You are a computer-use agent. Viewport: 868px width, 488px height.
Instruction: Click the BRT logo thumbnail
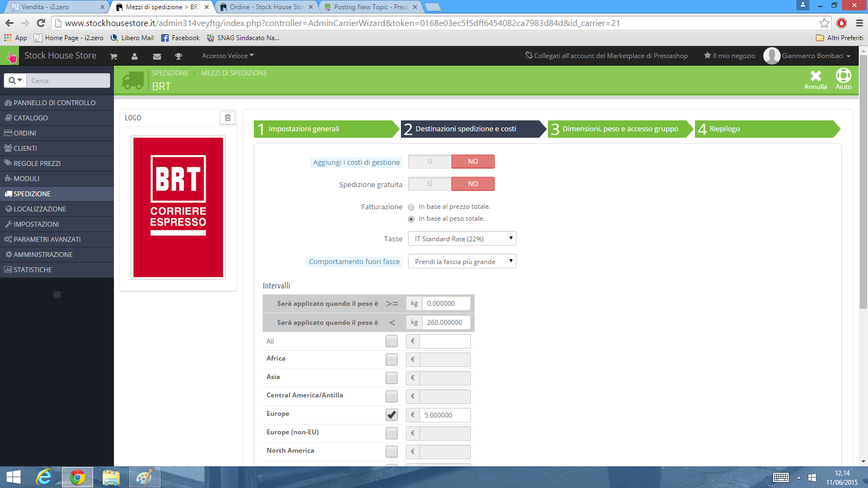(x=178, y=207)
